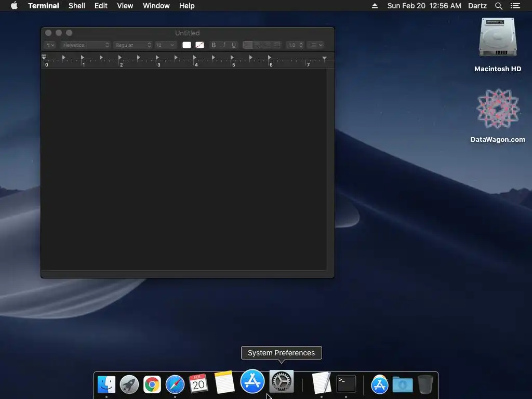Open Finder from the Dock
532x399 pixels.
pos(106,384)
